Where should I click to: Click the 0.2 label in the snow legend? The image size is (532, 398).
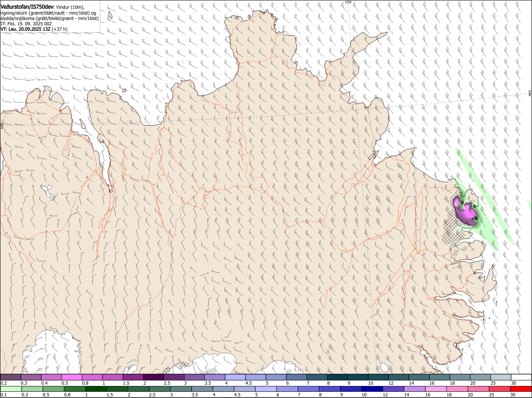pyautogui.click(x=3, y=383)
